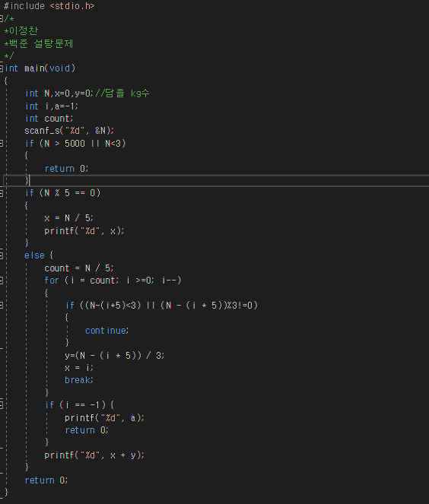The image size is (429, 504).
Task: Click the N % 5 == 0 condition text
Action: coord(70,193)
